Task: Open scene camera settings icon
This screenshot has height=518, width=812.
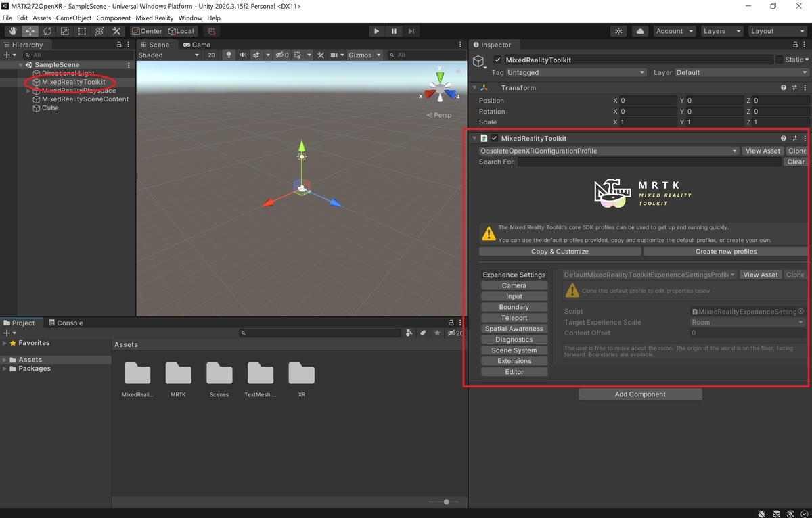Action: 336,55
